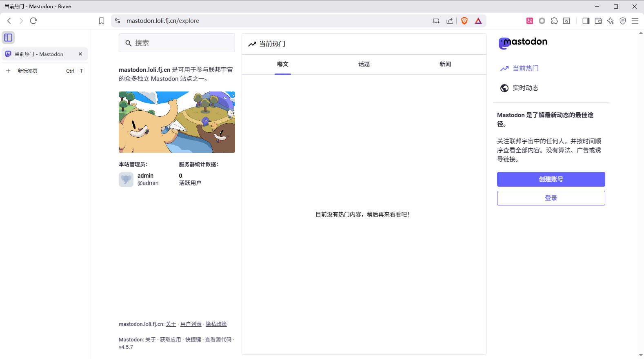Image resolution: width=644 pixels, height=359 pixels.
Task: Open 实时动态 in the navigation
Action: tap(525, 88)
